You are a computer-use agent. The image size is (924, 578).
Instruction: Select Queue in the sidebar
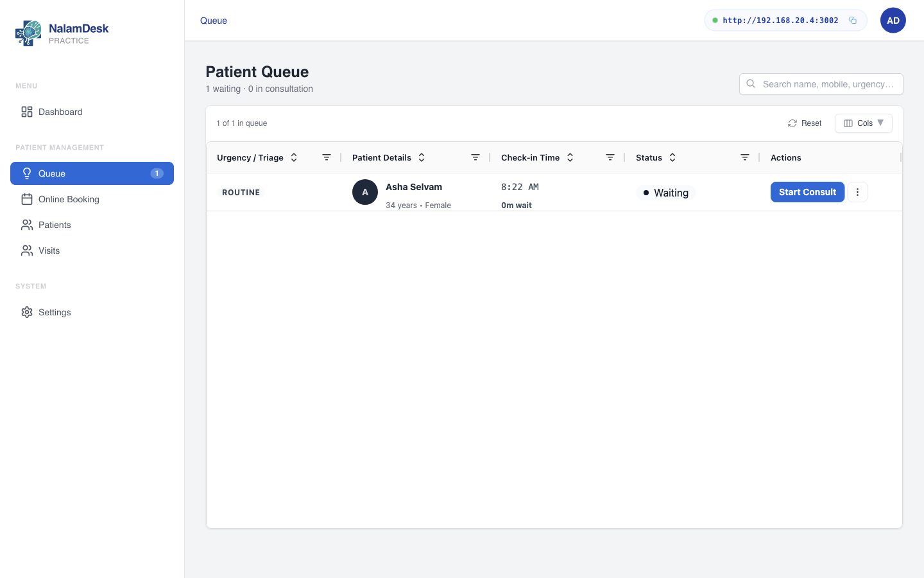click(92, 173)
